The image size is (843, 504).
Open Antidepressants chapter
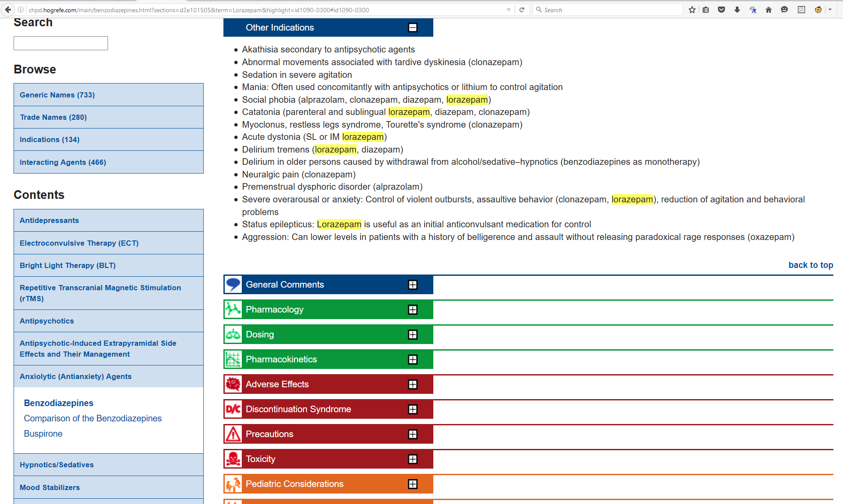click(108, 220)
